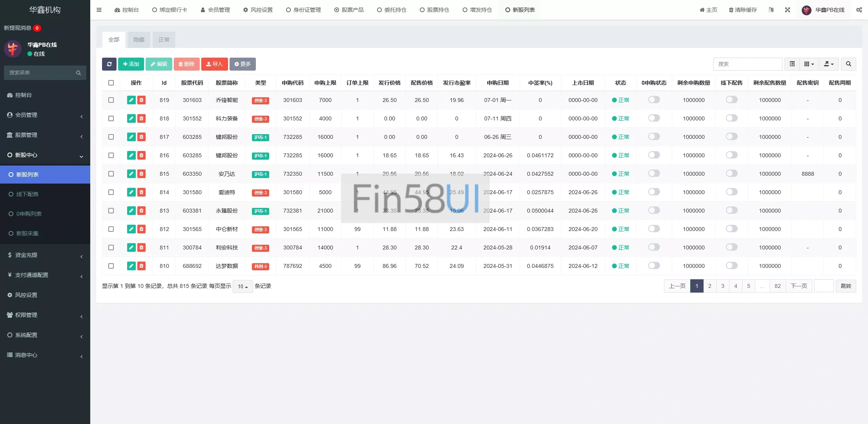868x424 pixels.
Task: Go to page 3 in pagination
Action: [722, 286]
